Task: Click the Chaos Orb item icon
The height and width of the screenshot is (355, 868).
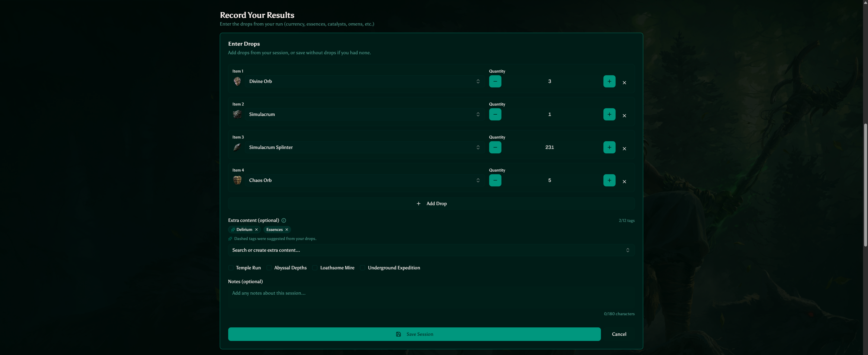Action: (237, 180)
